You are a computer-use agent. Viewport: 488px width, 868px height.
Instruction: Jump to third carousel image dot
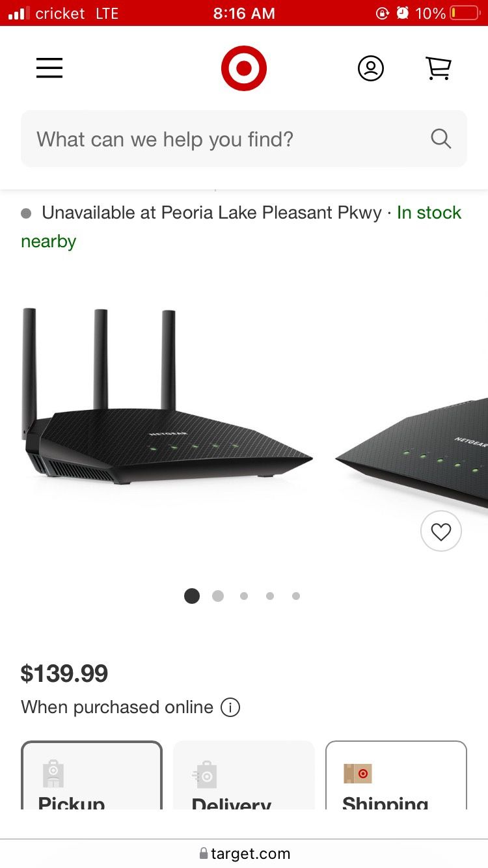pyautogui.click(x=244, y=596)
